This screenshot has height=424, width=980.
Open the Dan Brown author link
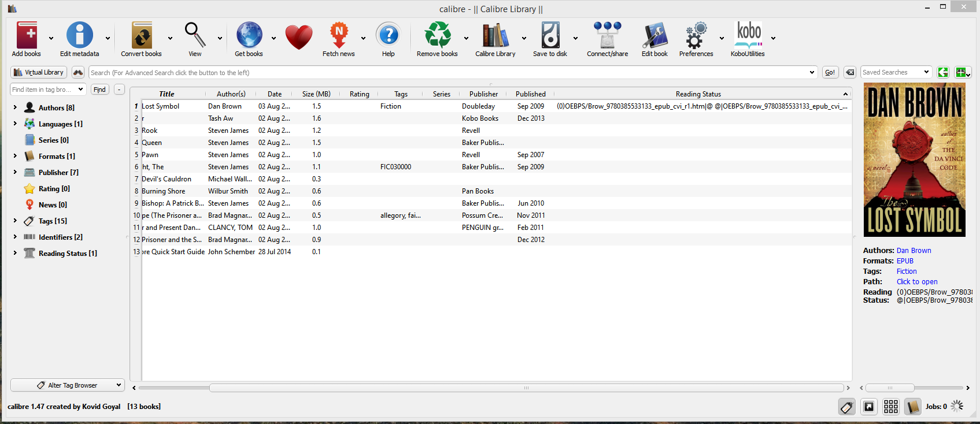click(x=914, y=251)
